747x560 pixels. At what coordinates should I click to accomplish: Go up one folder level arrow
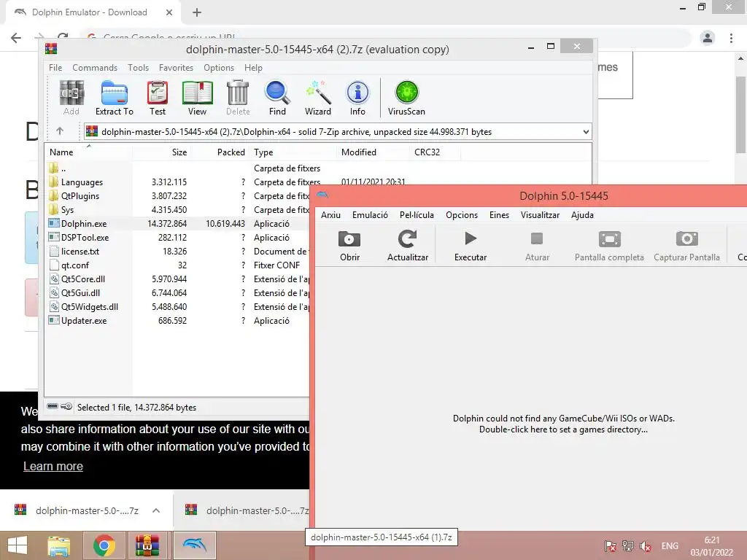tap(60, 131)
